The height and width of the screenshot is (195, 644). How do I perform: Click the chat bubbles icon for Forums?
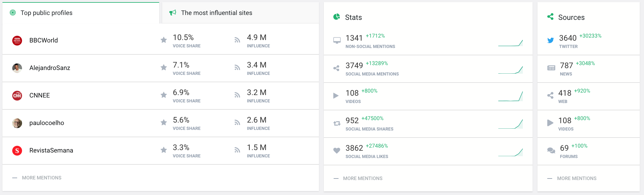coord(551,150)
